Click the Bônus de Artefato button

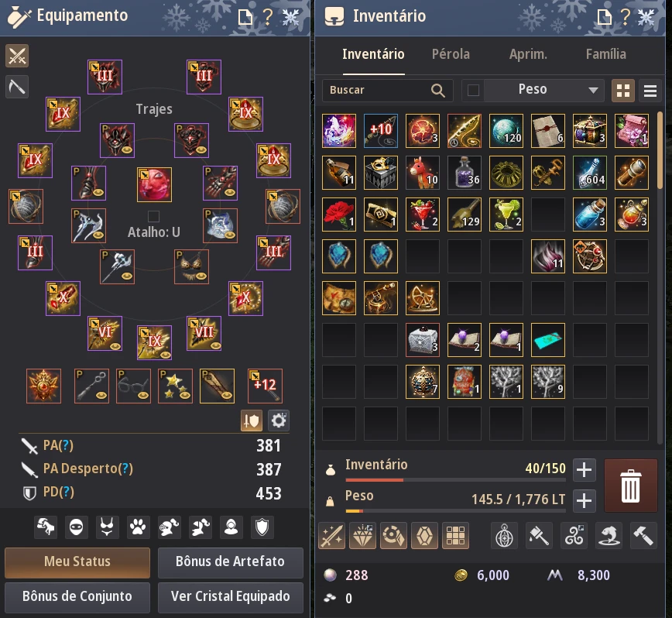click(230, 562)
